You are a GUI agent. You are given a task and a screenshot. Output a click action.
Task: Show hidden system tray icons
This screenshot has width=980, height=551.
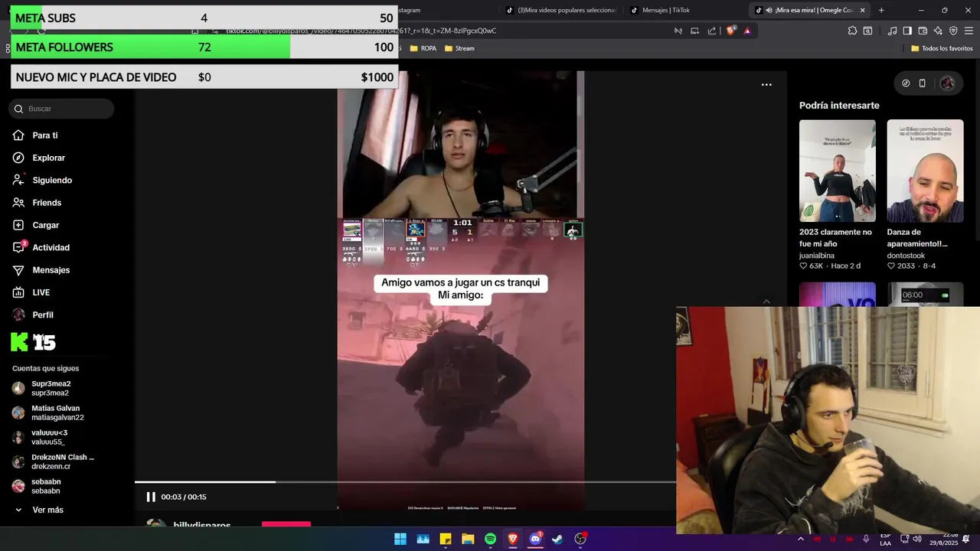pyautogui.click(x=801, y=539)
